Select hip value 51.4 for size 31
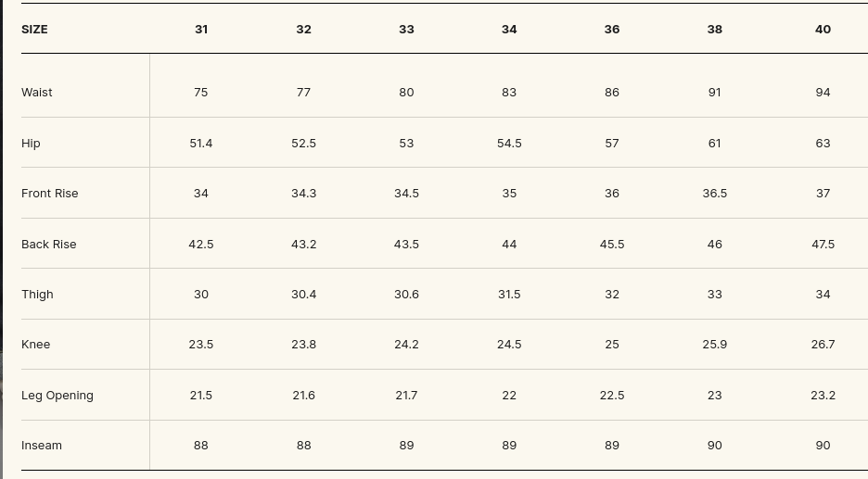868x479 pixels. [x=201, y=144]
